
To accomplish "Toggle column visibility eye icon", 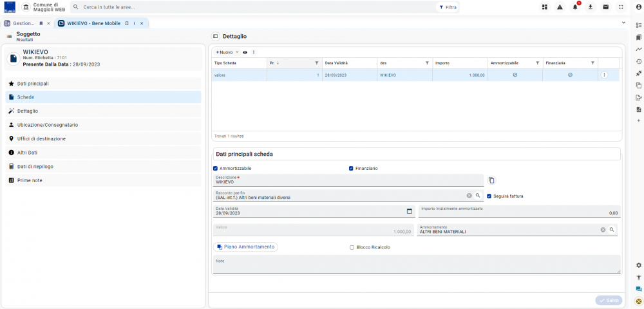I will tap(245, 53).
